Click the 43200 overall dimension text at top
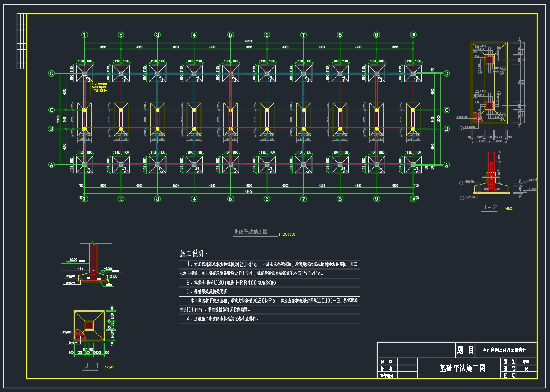The image size is (550, 392). (249, 42)
